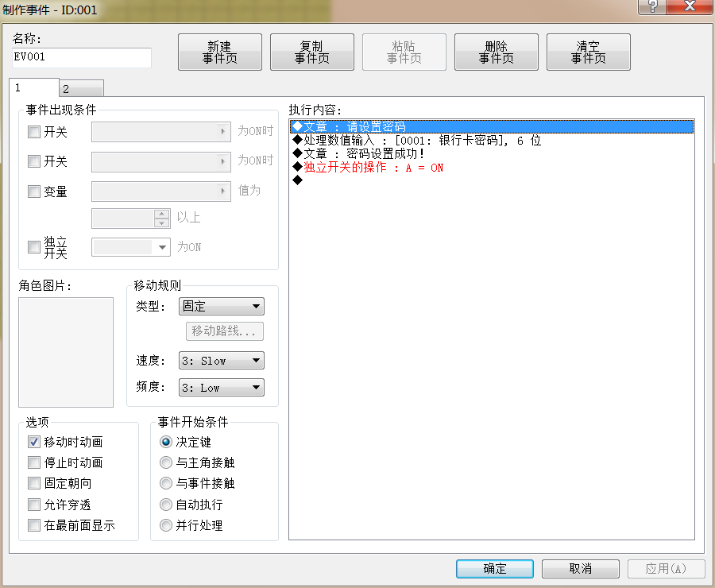Open the 速度 dropdown showing 3: Slow
The width and height of the screenshot is (715, 588).
222,361
